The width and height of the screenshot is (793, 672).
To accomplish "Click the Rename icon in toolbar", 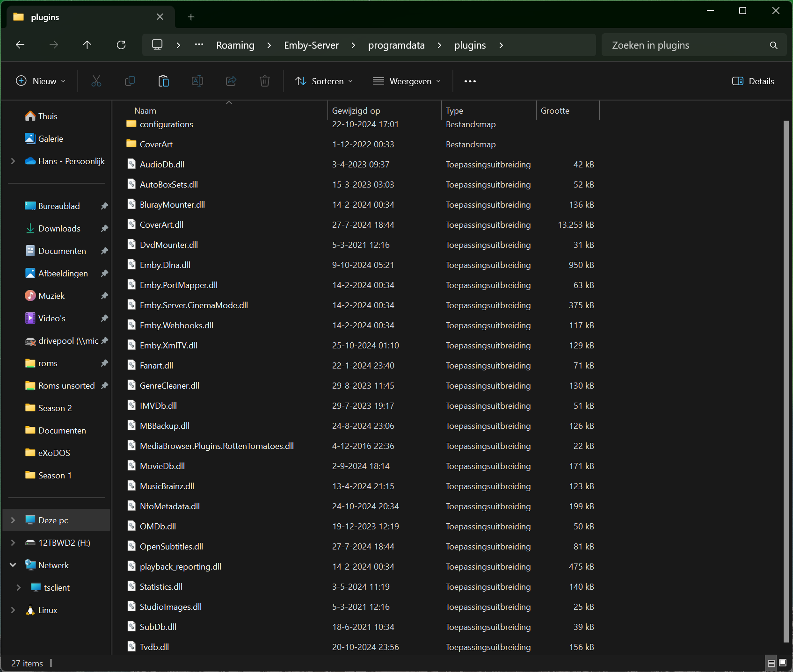I will 197,81.
